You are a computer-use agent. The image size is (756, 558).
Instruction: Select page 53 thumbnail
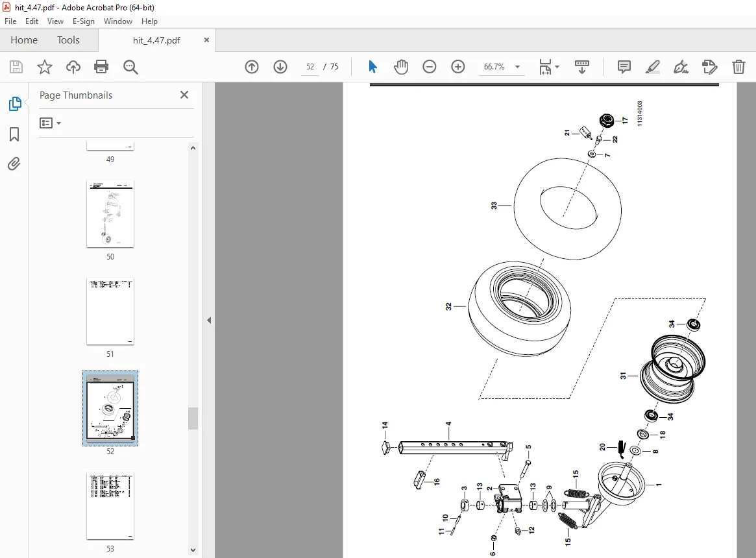[x=110, y=506]
